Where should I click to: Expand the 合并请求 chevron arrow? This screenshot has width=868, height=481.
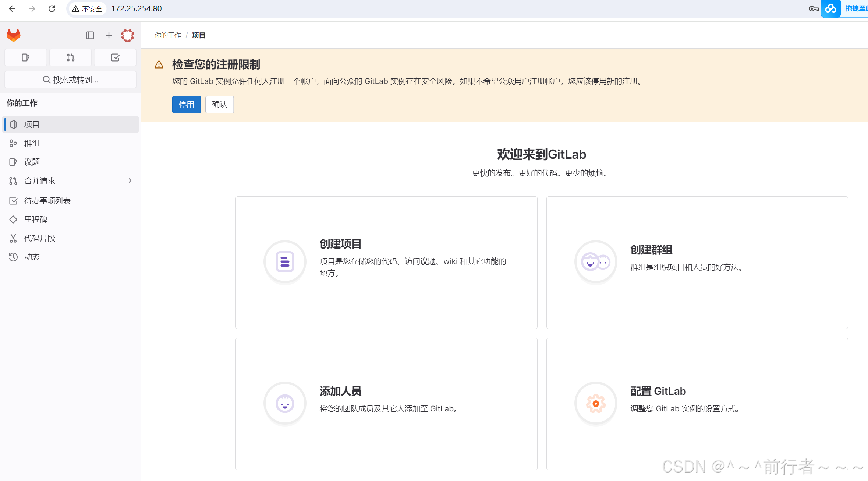pyautogui.click(x=130, y=180)
